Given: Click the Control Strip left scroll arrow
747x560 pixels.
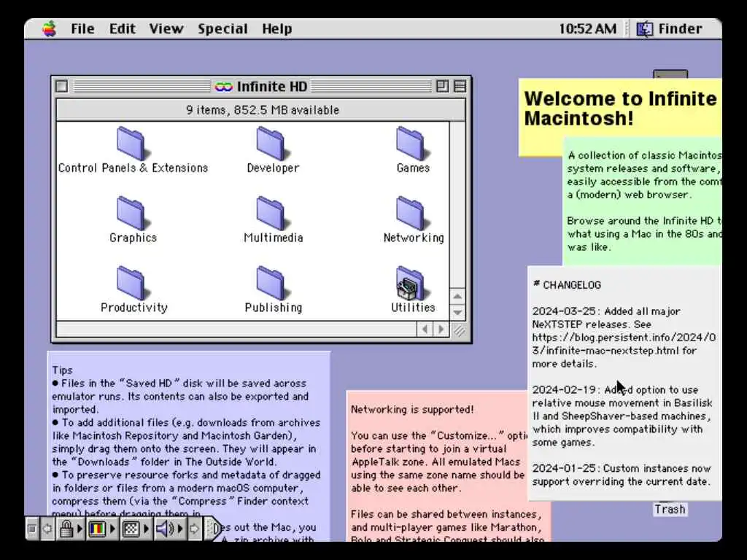Looking at the screenshot, I should click(47, 529).
